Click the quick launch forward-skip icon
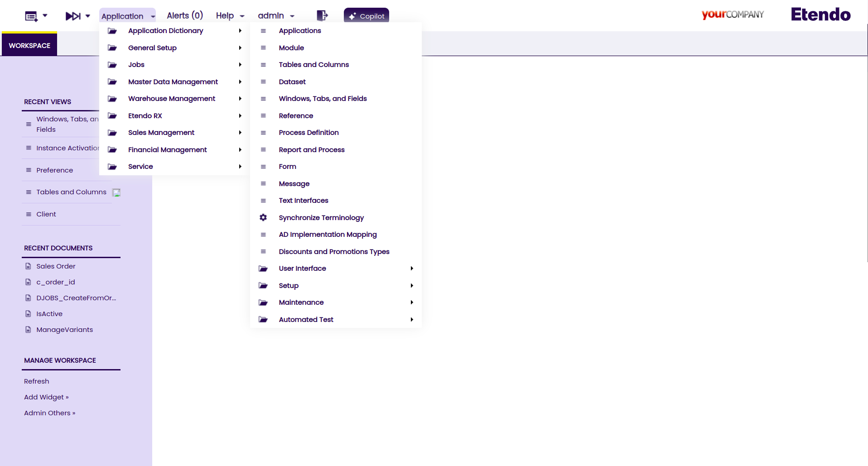868x466 pixels. pyautogui.click(x=73, y=16)
